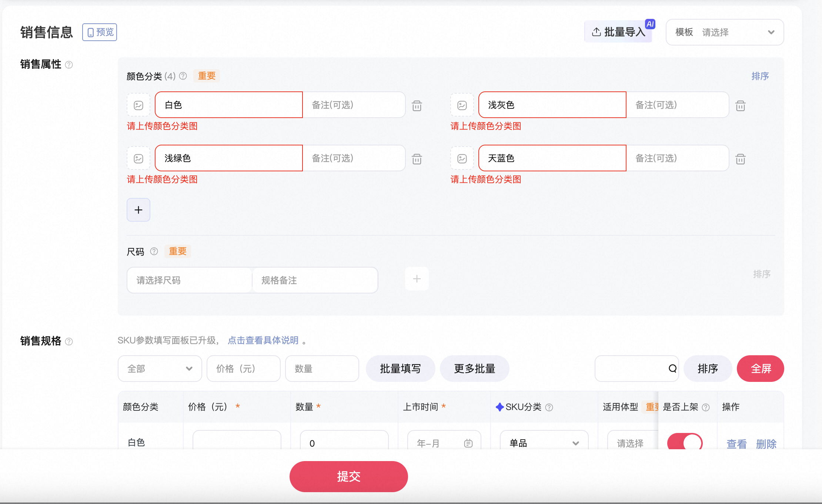Viewport: 822px width, 504px height.
Task: Upload image for 浅灰色 color category
Action: (462, 105)
